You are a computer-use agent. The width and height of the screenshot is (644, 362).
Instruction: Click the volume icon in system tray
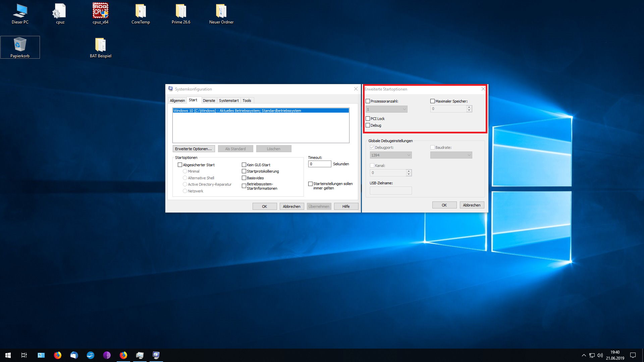(x=600, y=355)
